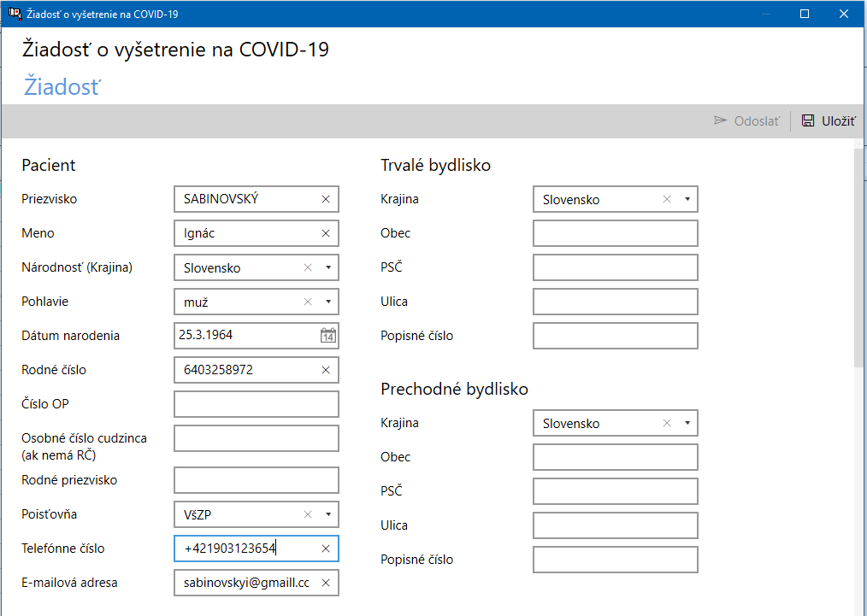Image resolution: width=867 pixels, height=616 pixels.
Task: Click the Dátum narodenia label
Action: point(71,336)
